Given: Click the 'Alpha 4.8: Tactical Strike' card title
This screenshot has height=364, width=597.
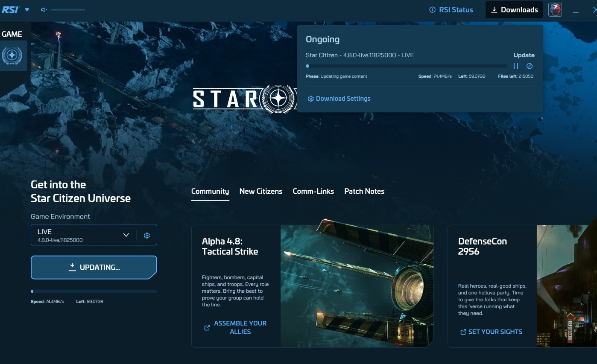Looking at the screenshot, I should 230,246.
